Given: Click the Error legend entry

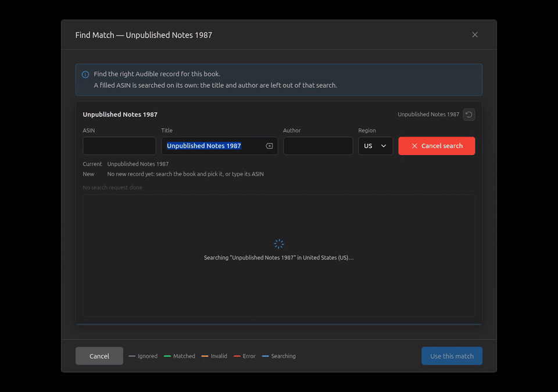Looking at the screenshot, I should pyautogui.click(x=245, y=356).
